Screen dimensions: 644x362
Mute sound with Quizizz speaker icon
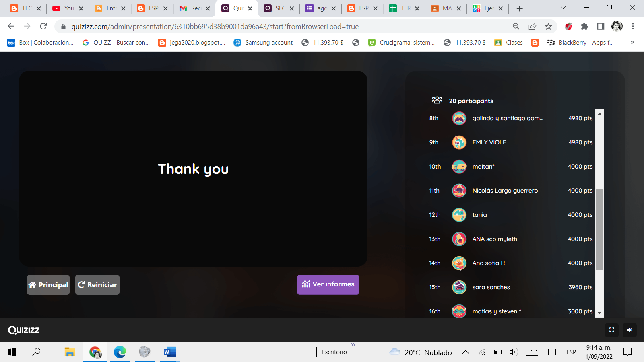pos(630,330)
